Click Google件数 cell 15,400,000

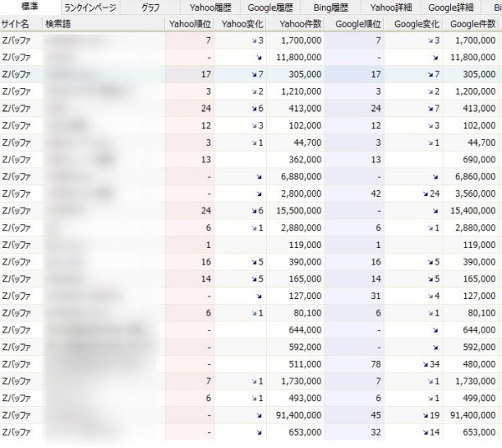point(470,210)
